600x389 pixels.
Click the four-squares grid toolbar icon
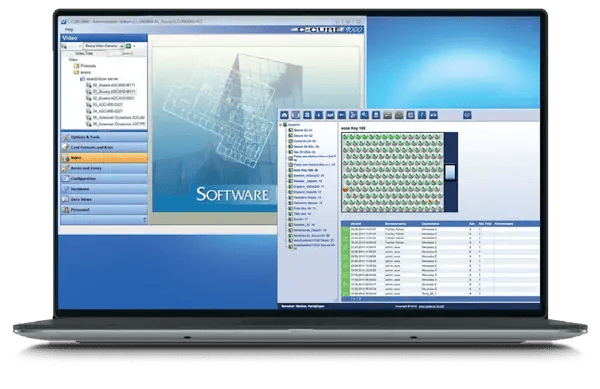307,115
